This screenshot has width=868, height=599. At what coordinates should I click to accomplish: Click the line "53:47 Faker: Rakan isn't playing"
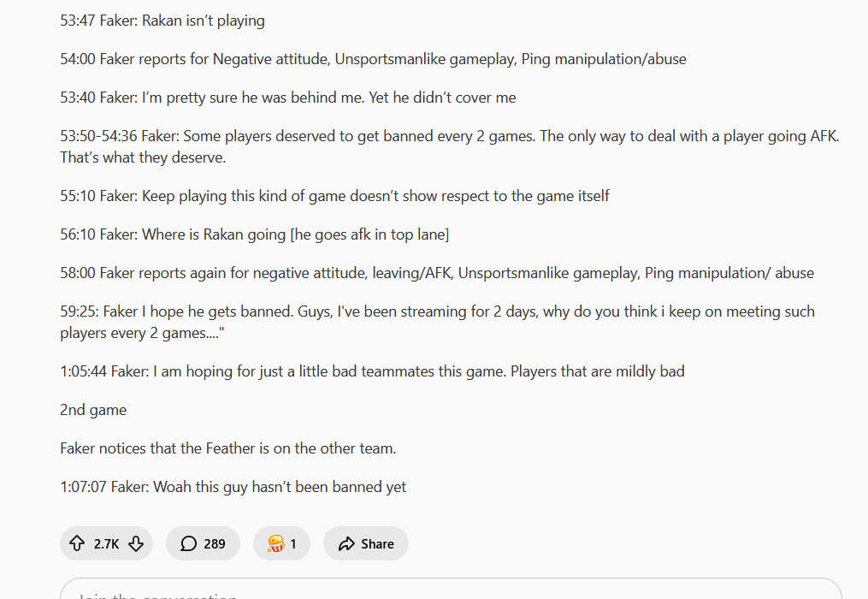(162, 21)
